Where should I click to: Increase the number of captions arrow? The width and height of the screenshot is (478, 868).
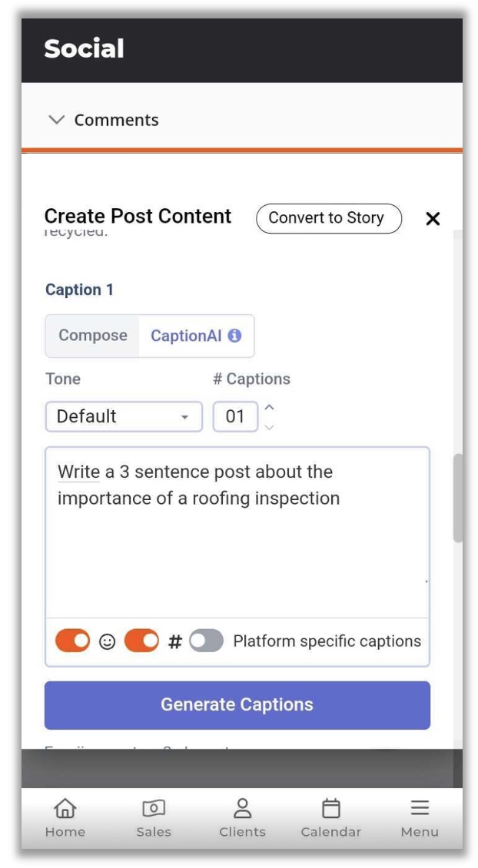coord(269,407)
